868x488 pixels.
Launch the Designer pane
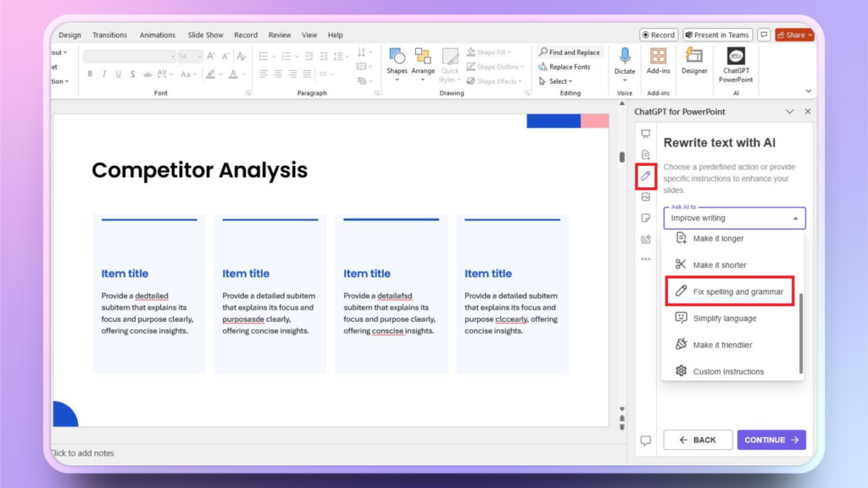point(694,61)
